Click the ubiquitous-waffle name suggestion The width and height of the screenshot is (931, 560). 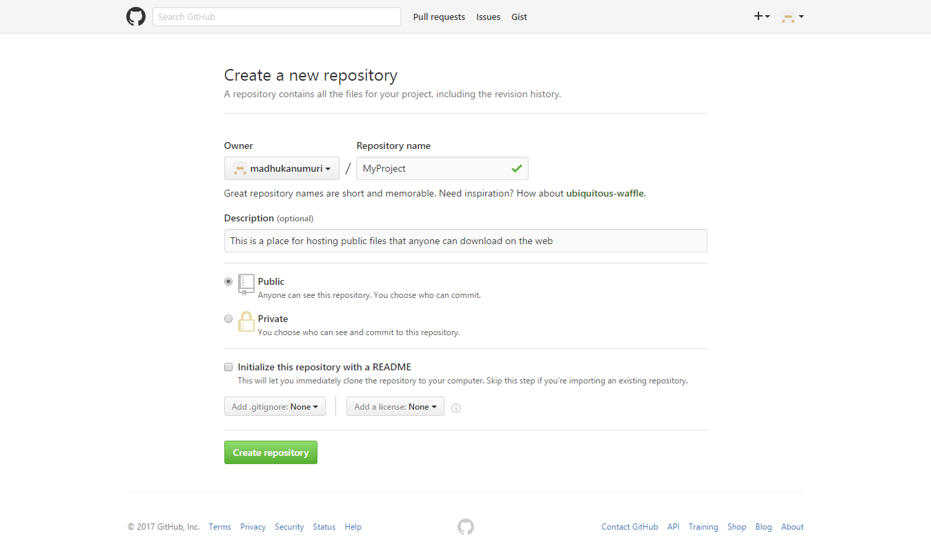pyautogui.click(x=605, y=193)
